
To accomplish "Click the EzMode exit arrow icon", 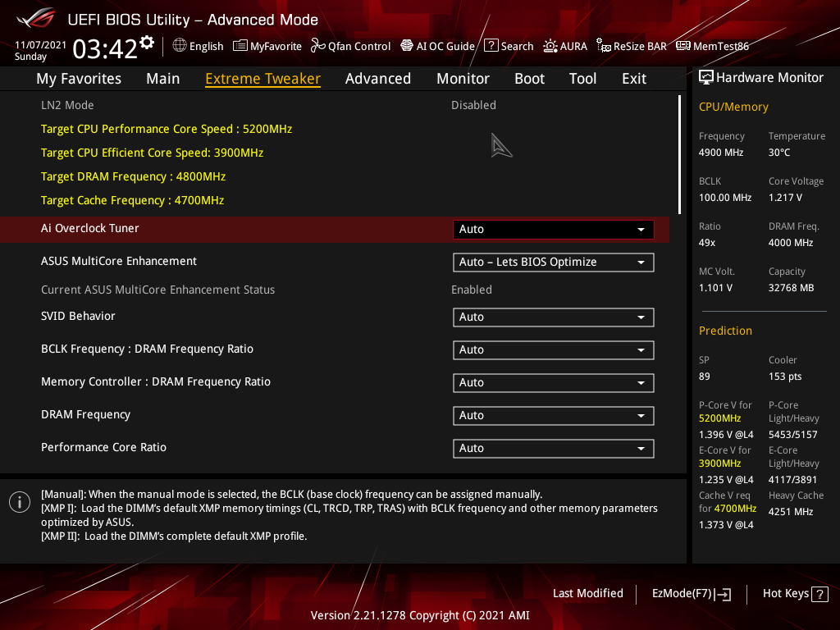I will [x=724, y=594].
